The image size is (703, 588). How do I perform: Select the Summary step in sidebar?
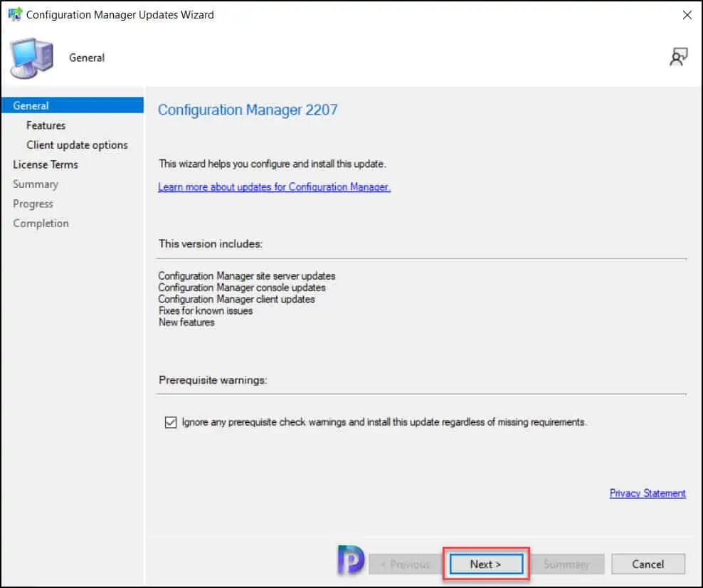point(36,184)
